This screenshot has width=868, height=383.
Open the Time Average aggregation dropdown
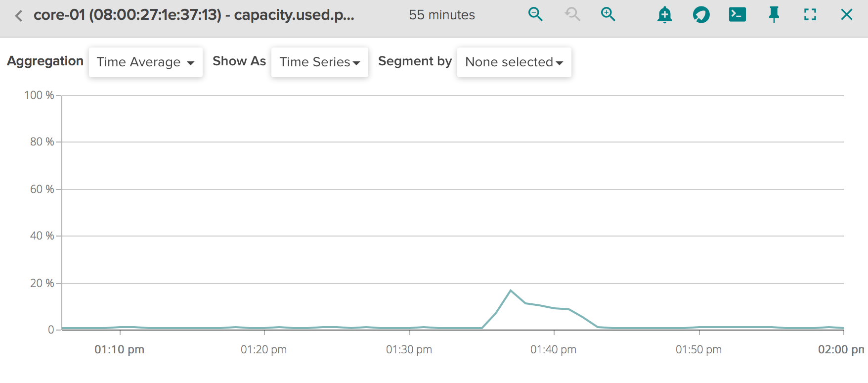coord(145,62)
